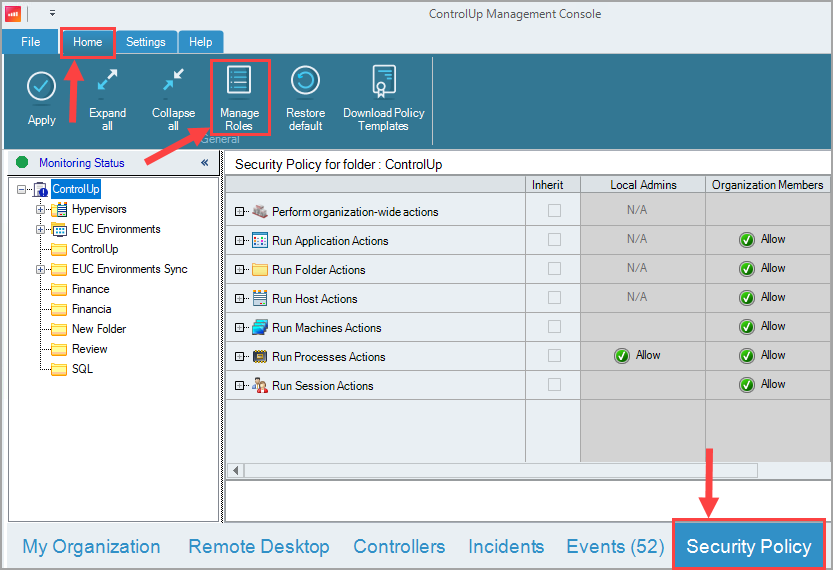Screen dimensions: 833x570
Task: Click the Run Machines Actions icon
Action: pyautogui.click(x=260, y=328)
